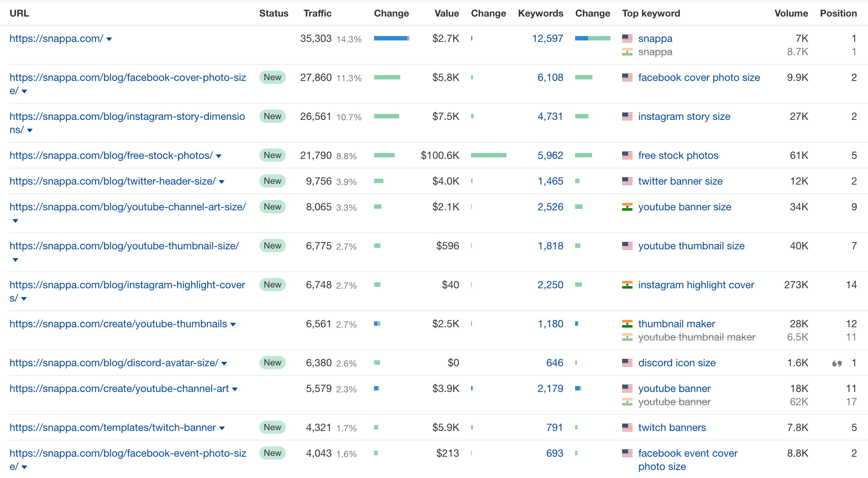Expand dropdown arrow for instagram-story-dimensions URL

click(30, 131)
